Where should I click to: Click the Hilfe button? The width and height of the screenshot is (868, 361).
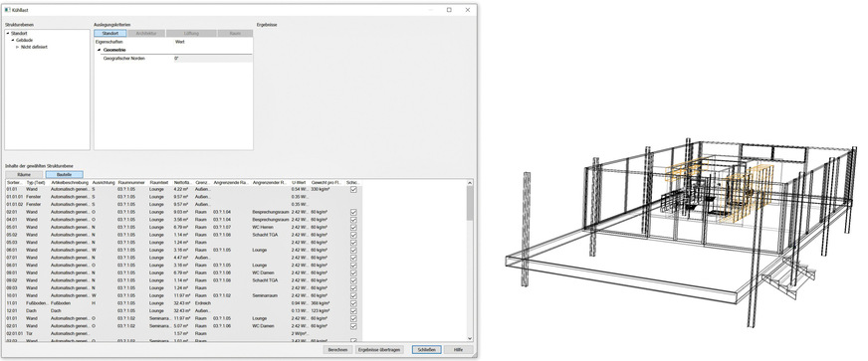point(458,350)
